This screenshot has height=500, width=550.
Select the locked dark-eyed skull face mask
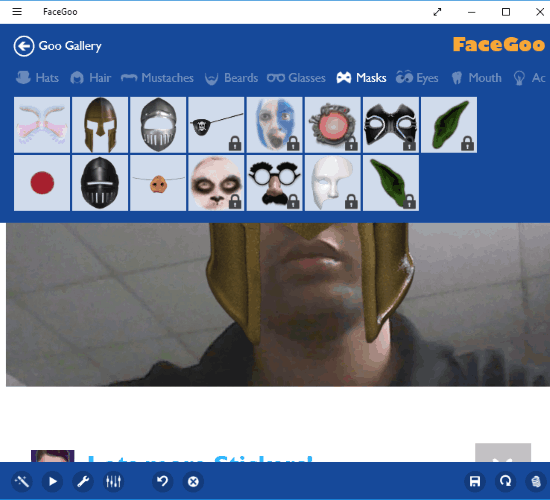pos(216,183)
